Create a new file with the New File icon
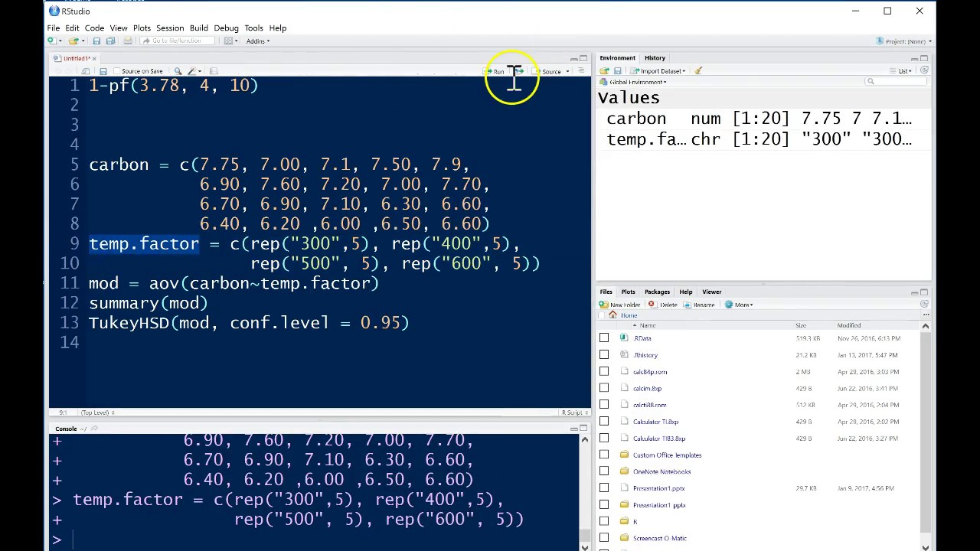The width and height of the screenshot is (980, 551). 51,41
